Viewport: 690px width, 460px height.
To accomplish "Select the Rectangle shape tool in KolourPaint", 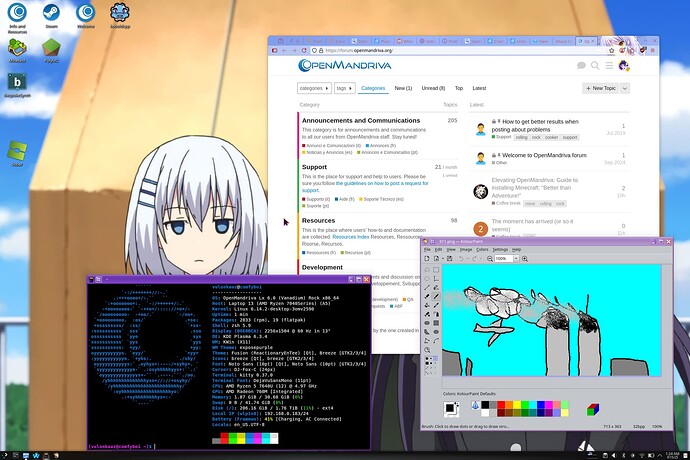I will (x=436, y=323).
